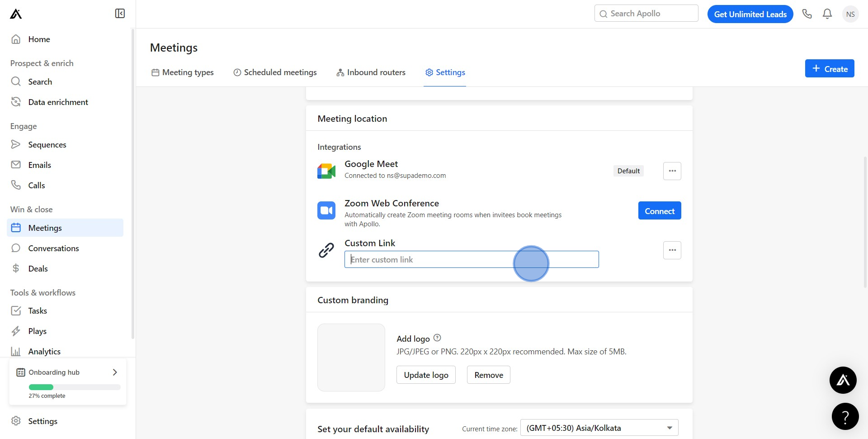The width and height of the screenshot is (868, 439).
Task: Click the Custom Link chain icon
Action: tap(326, 250)
